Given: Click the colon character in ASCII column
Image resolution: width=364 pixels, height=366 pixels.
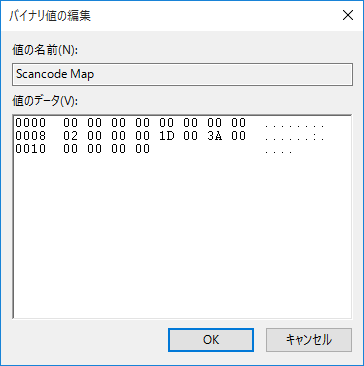Looking at the screenshot, I should tap(315, 138).
